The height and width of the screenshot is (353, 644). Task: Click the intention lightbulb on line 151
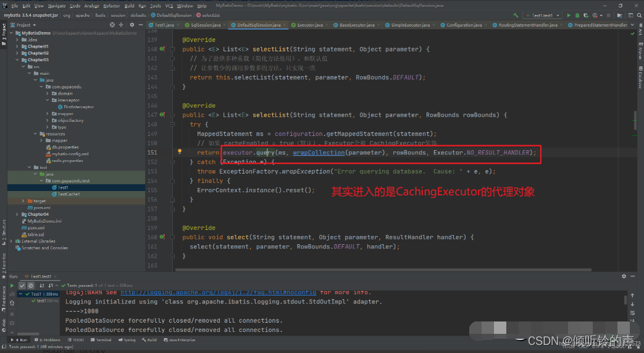180,151
